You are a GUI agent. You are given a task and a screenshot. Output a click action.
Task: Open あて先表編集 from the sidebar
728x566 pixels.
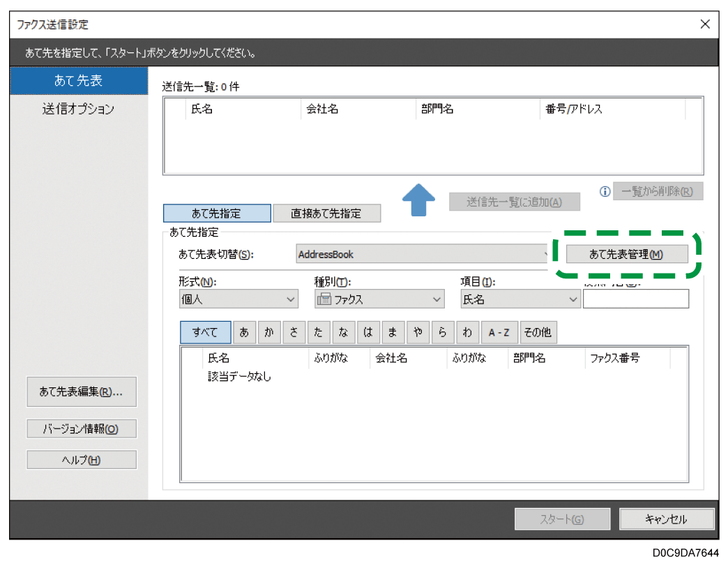[81, 392]
